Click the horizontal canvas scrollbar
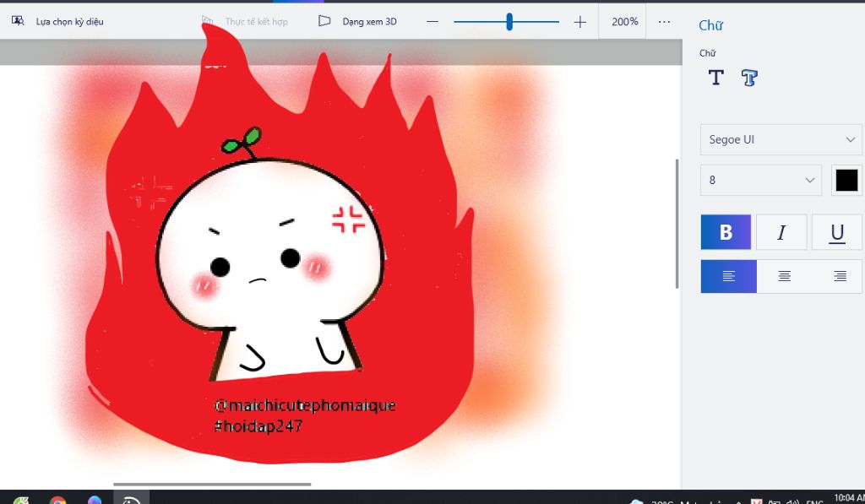865x504 pixels. 212,484
